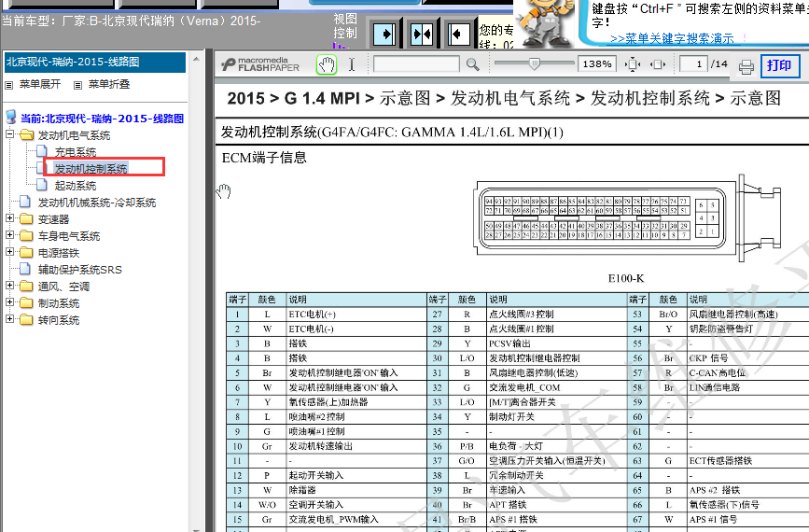Click the 菜单折叠 link

pyautogui.click(x=109, y=84)
